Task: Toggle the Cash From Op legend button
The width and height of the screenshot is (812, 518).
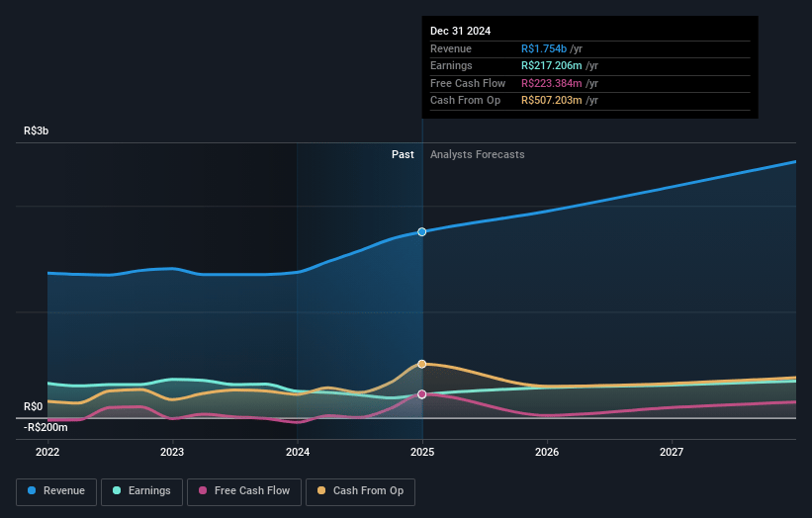Action: [x=360, y=491]
